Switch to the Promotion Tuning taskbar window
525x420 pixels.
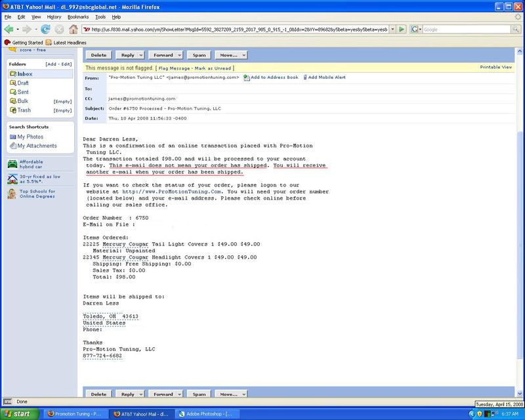point(75,414)
